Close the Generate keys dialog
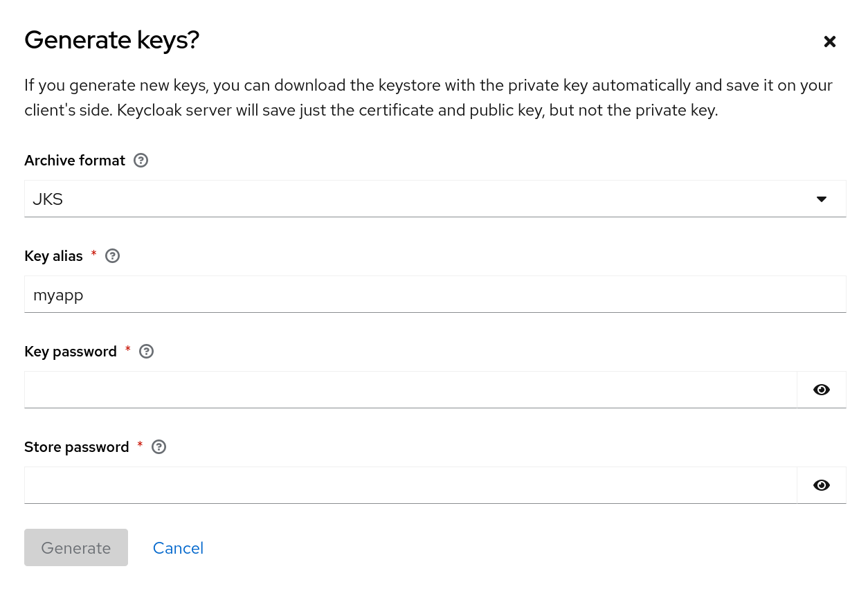868x589 pixels. [829, 42]
